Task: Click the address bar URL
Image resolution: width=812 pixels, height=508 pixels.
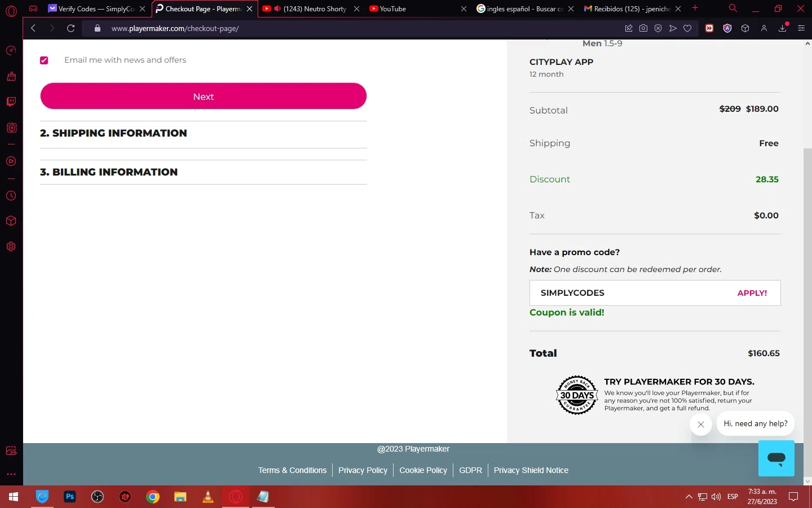Action: (x=175, y=28)
